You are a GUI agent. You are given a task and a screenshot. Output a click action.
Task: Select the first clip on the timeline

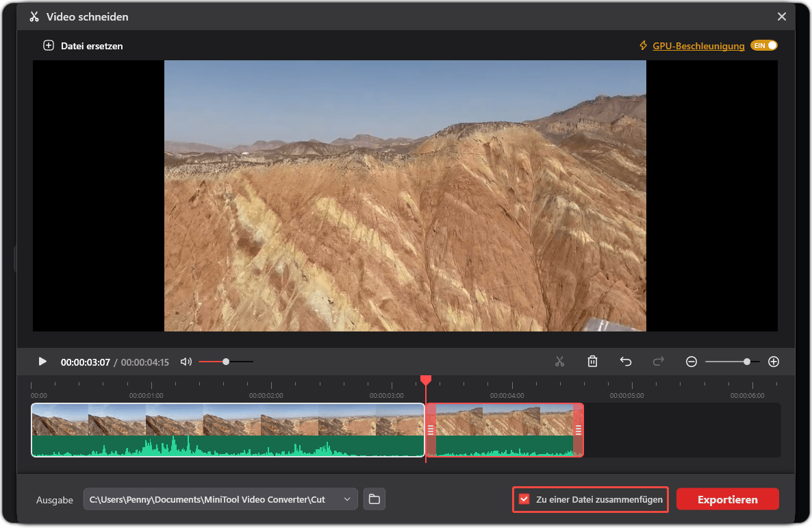(228, 430)
